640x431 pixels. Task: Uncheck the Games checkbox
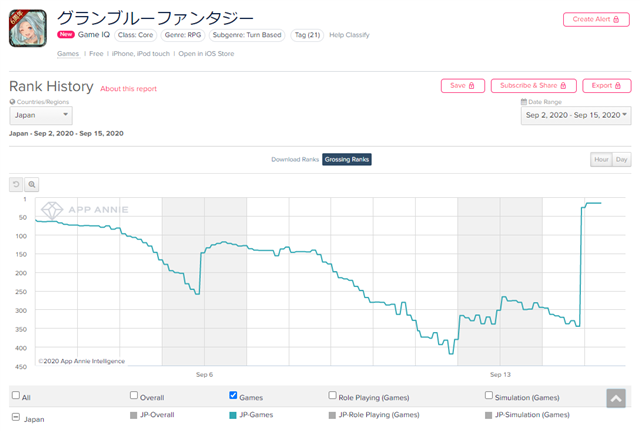[233, 395]
